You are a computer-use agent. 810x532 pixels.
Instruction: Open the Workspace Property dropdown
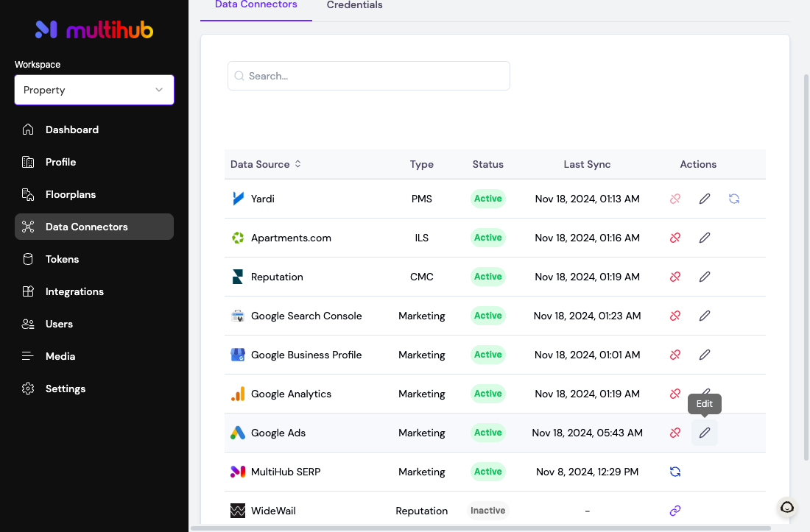94,90
